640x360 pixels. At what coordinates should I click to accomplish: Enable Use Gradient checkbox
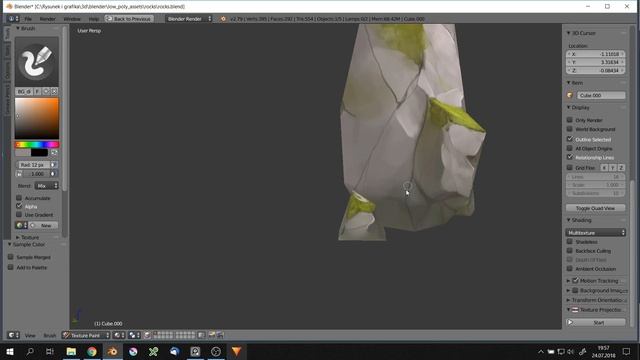point(19,214)
